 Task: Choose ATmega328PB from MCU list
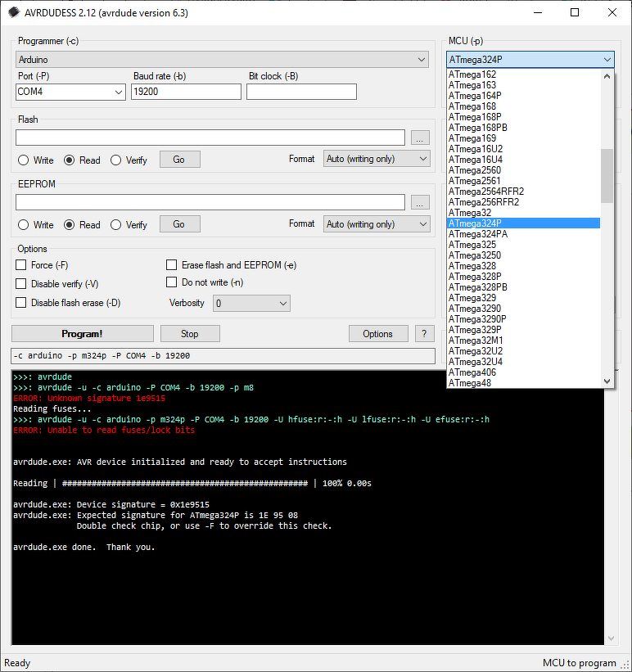(x=523, y=287)
